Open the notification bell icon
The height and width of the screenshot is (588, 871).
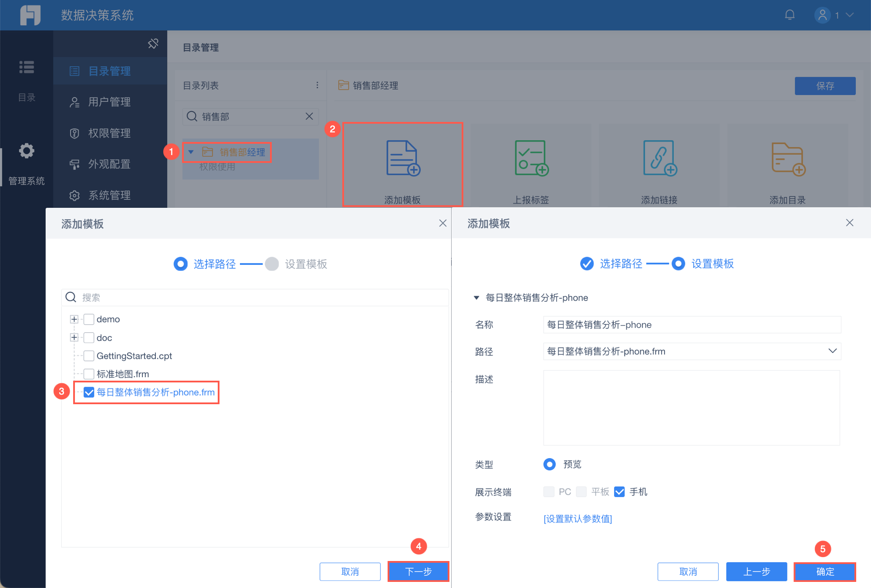[790, 15]
